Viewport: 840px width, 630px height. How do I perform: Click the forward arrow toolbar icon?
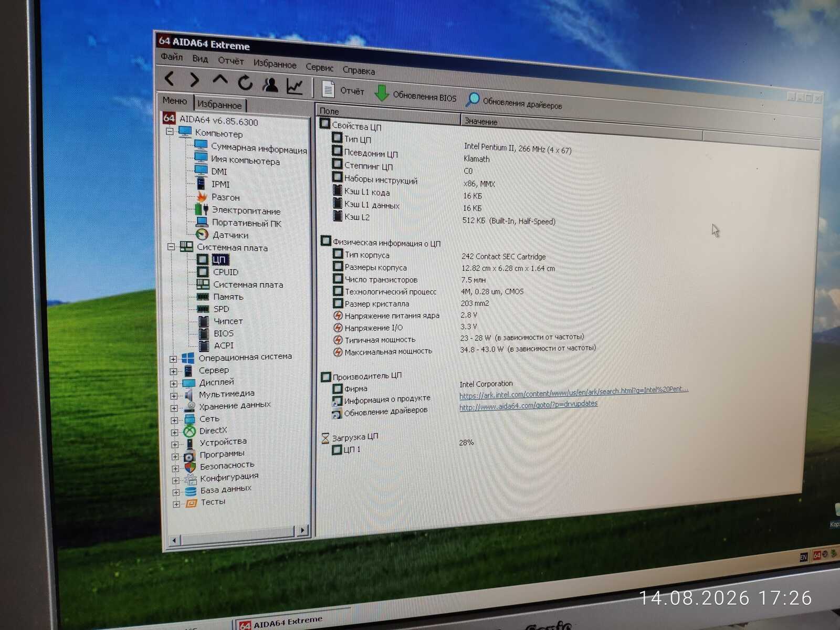point(194,80)
